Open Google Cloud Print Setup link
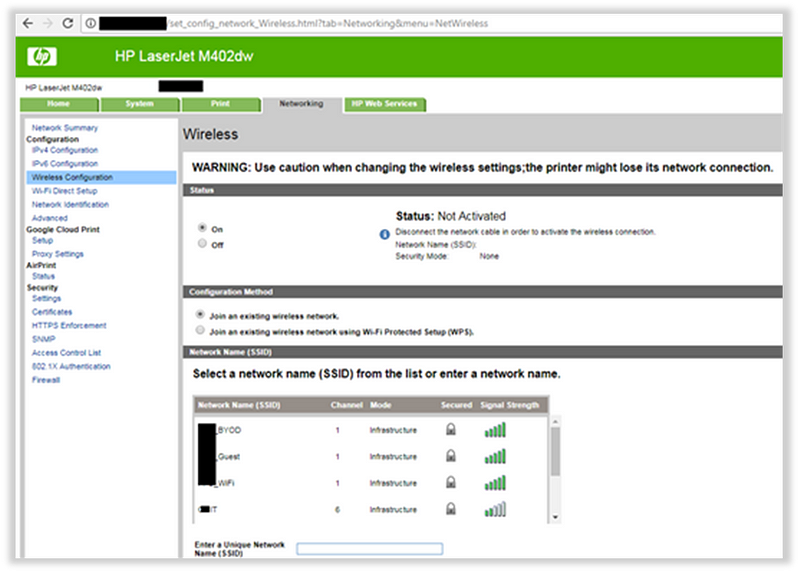Viewport: 800px width, 573px height. [x=42, y=240]
